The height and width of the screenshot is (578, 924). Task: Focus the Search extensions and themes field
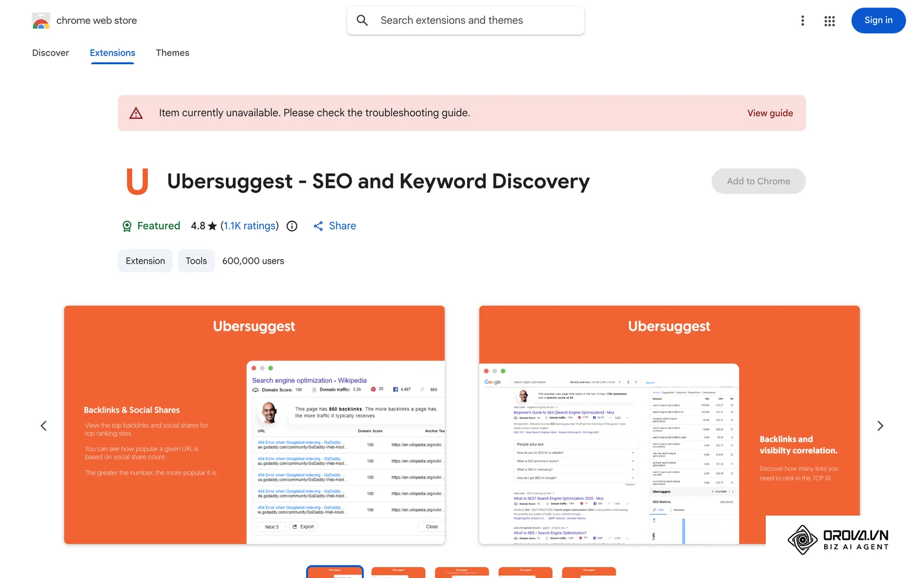click(466, 21)
